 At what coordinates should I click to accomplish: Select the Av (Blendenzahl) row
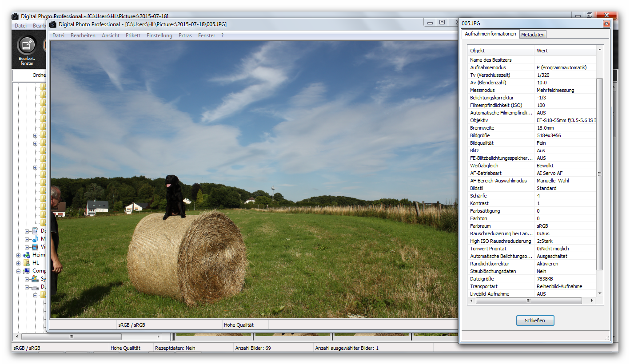tap(531, 83)
